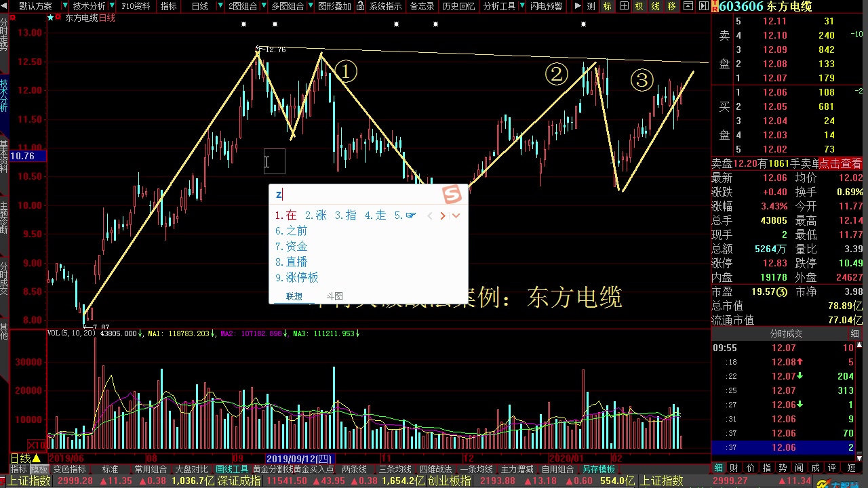Select candidate 2.涨 in IME popup
The width and height of the screenshot is (868, 488).
point(315,215)
